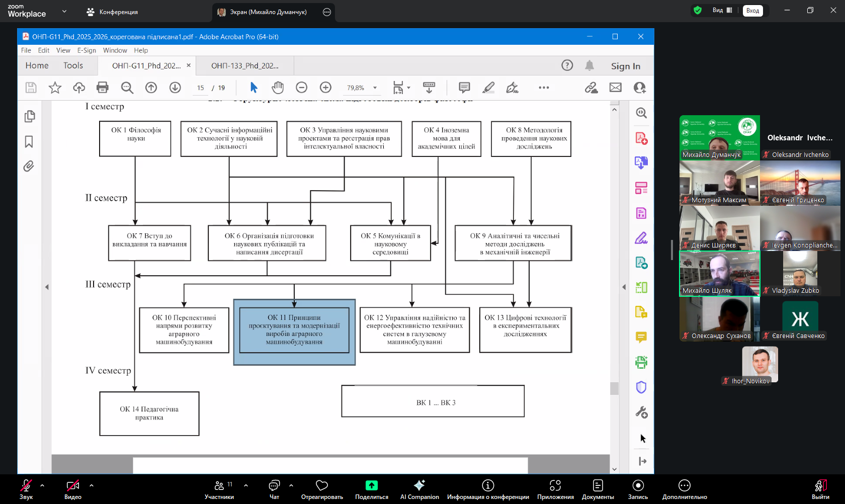845x504 pixels.
Task: Open the Page Thumbnails panel icon
Action: point(29,116)
